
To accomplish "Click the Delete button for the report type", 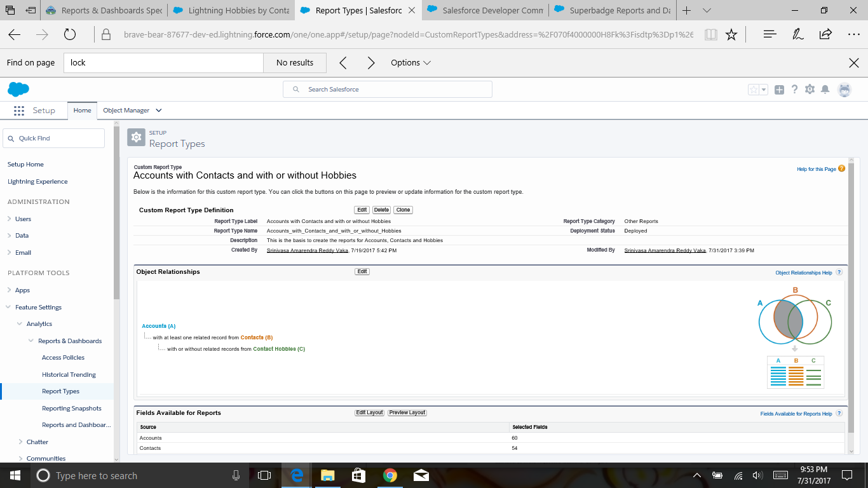I will tap(381, 210).
